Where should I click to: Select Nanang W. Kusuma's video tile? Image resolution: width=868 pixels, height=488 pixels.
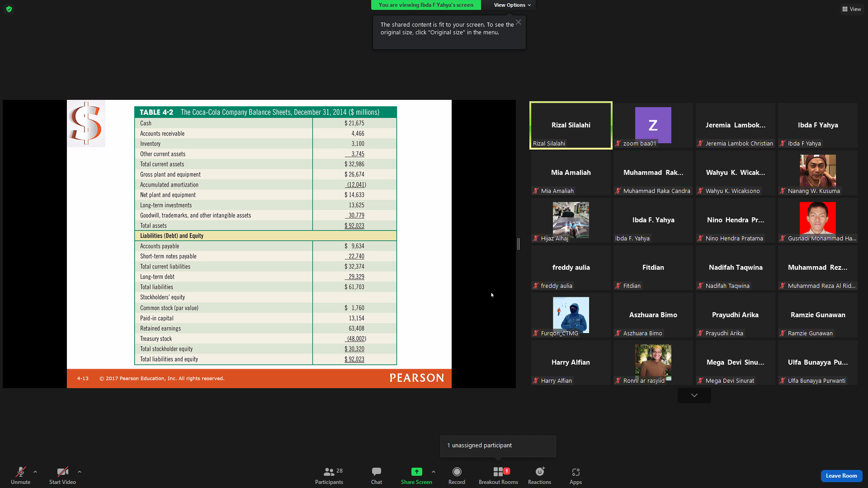pyautogui.click(x=818, y=173)
